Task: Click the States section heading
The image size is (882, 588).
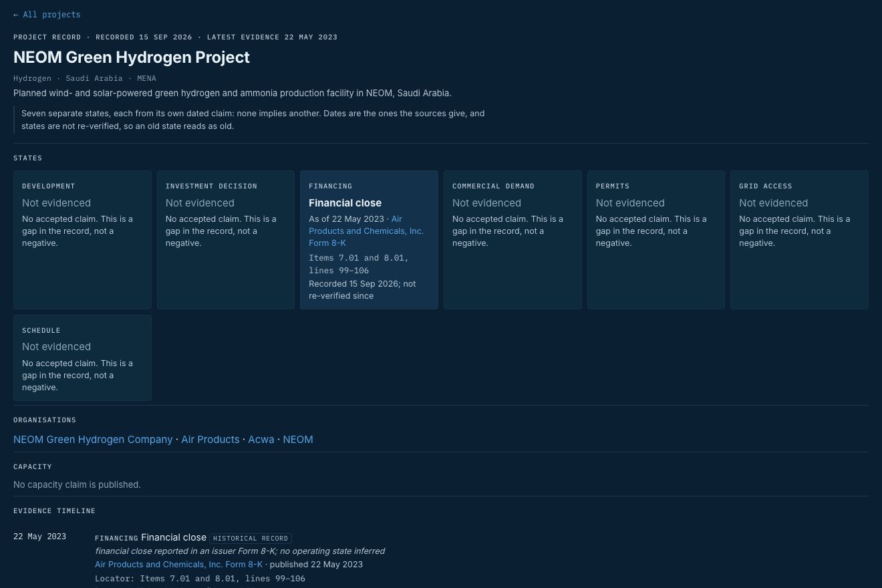Action: pyautogui.click(x=27, y=158)
